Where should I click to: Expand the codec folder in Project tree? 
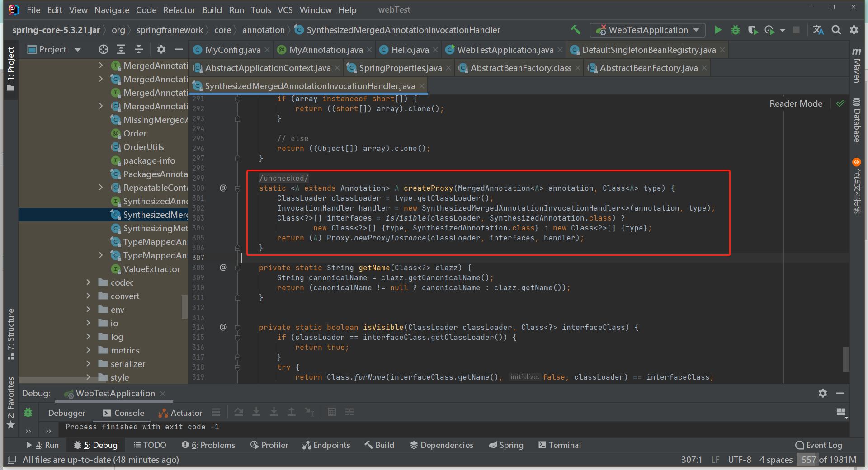(89, 282)
